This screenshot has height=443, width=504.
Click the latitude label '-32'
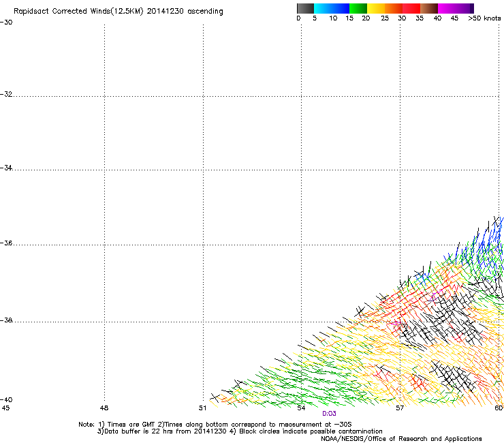pyautogui.click(x=6, y=94)
